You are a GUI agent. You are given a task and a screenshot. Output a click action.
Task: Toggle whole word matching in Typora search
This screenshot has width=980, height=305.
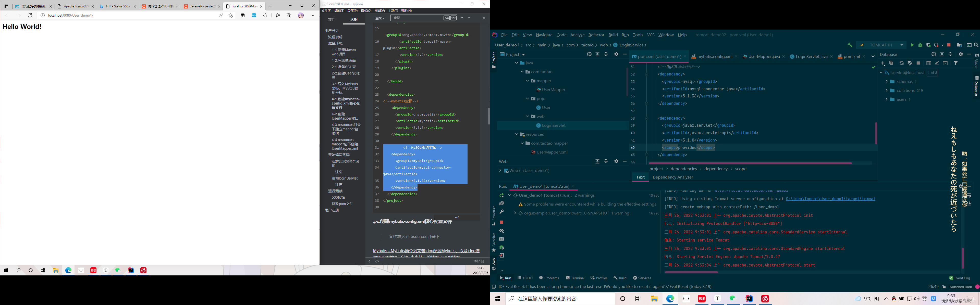coord(454,18)
